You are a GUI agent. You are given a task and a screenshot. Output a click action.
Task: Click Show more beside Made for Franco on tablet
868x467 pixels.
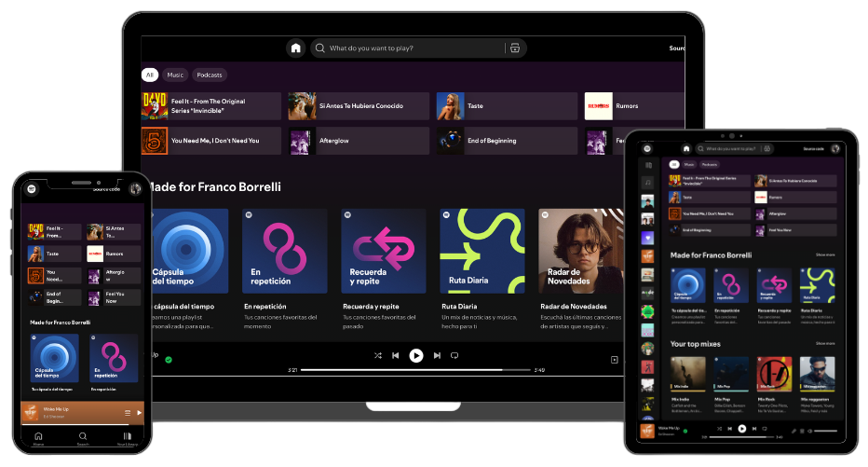(825, 254)
